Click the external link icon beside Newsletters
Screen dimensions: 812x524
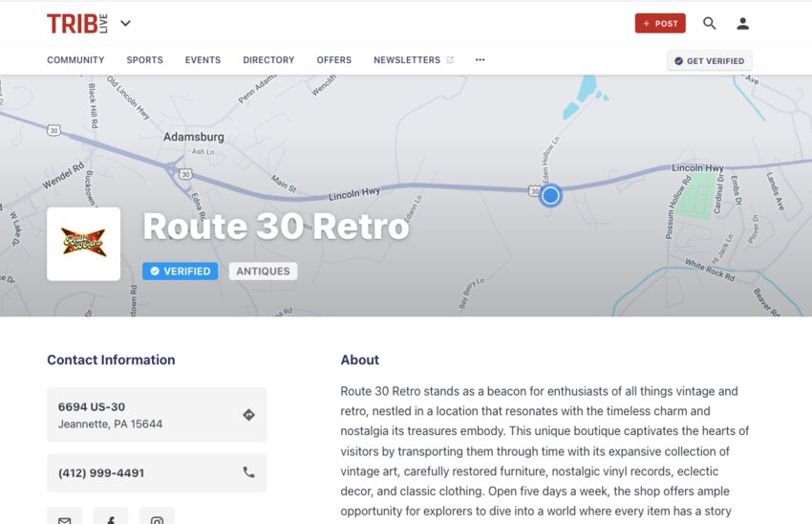click(450, 60)
